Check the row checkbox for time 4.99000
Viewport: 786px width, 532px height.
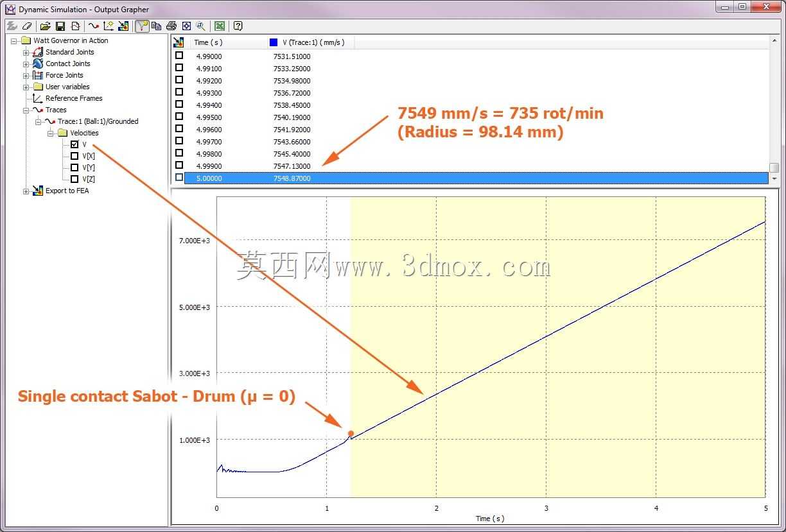(179, 56)
